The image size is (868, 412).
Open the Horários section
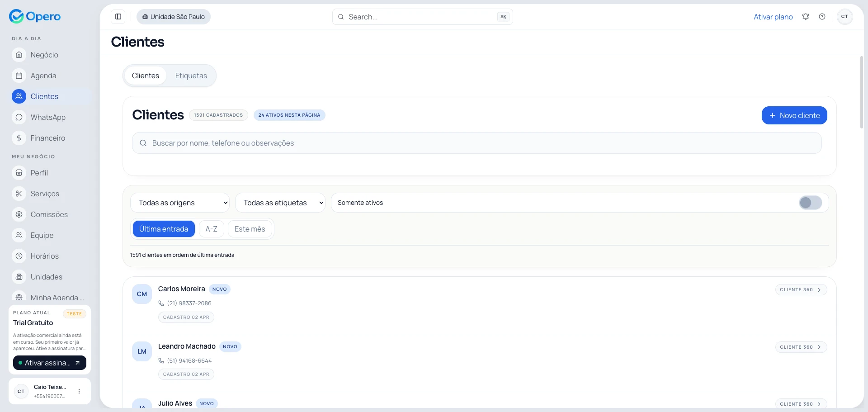44,256
